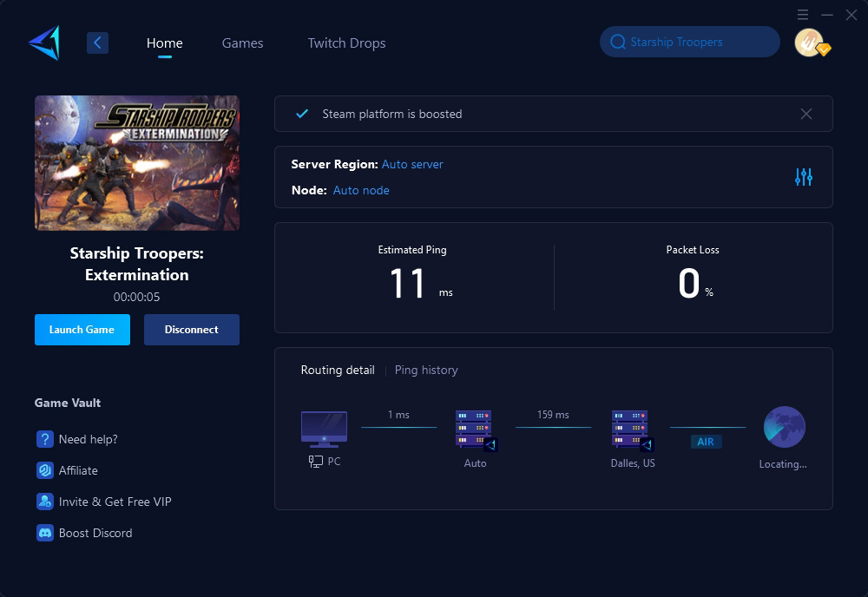Go back using the back arrow button
This screenshot has height=597, width=868.
(x=97, y=43)
